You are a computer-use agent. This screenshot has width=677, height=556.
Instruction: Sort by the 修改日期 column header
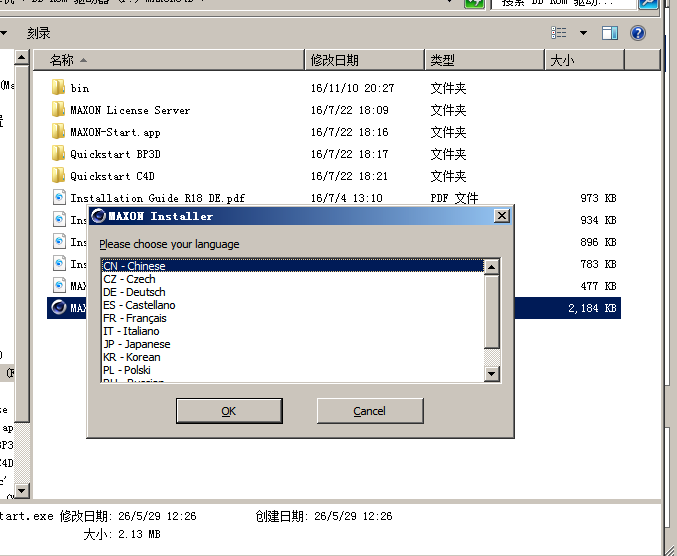click(x=365, y=60)
